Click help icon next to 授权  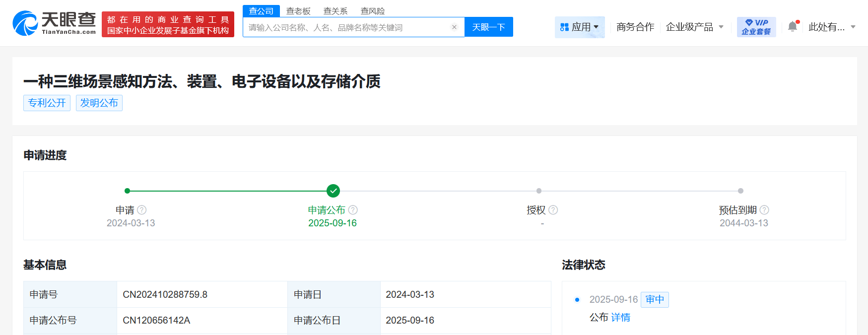(553, 210)
